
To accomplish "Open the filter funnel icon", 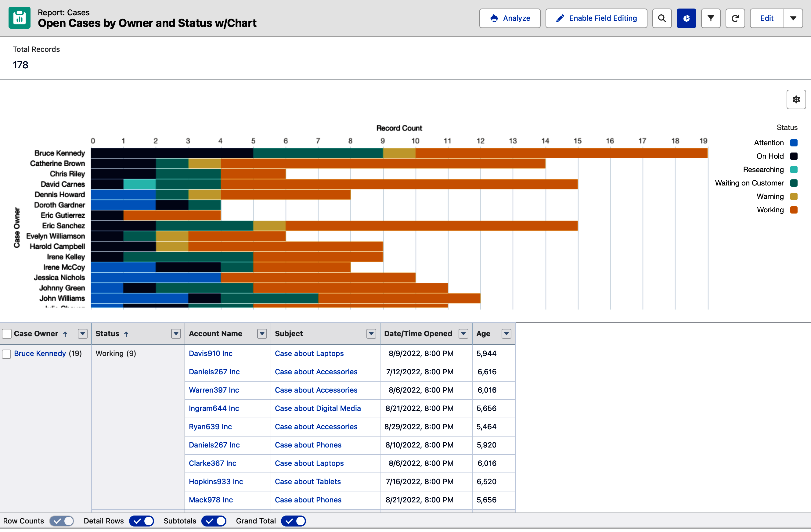I will click(x=711, y=18).
